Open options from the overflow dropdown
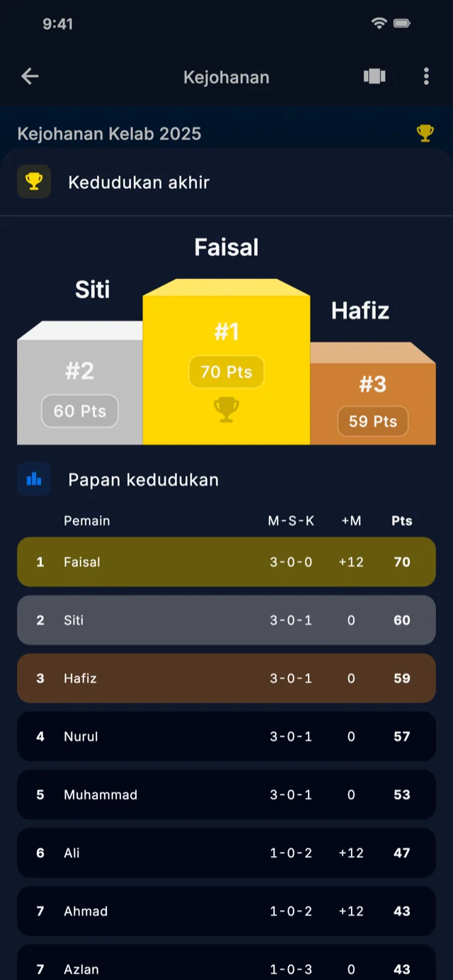The width and height of the screenshot is (453, 980). pos(426,76)
